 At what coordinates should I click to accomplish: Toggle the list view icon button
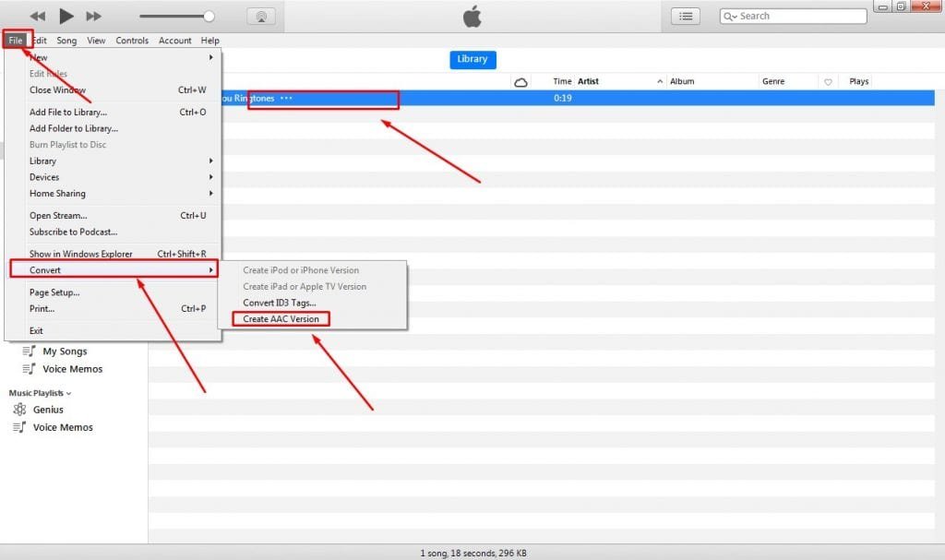[685, 17]
